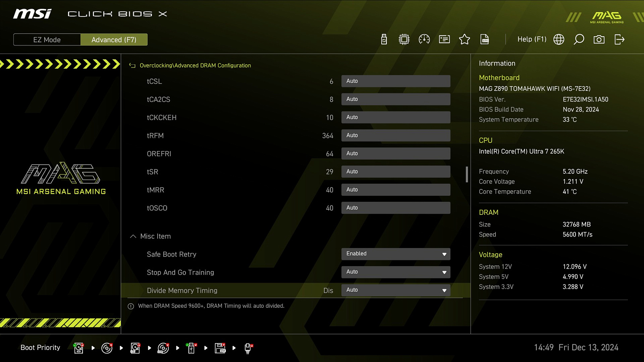The height and width of the screenshot is (362, 644).
Task: Click the Motherboard heading in Information panel
Action: point(499,78)
